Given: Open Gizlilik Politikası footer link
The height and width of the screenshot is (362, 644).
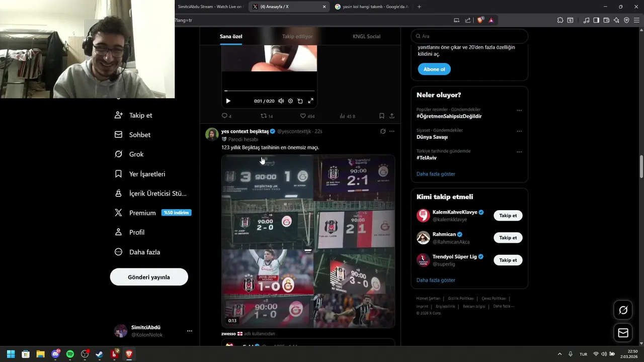Looking at the screenshot, I should point(461,299).
